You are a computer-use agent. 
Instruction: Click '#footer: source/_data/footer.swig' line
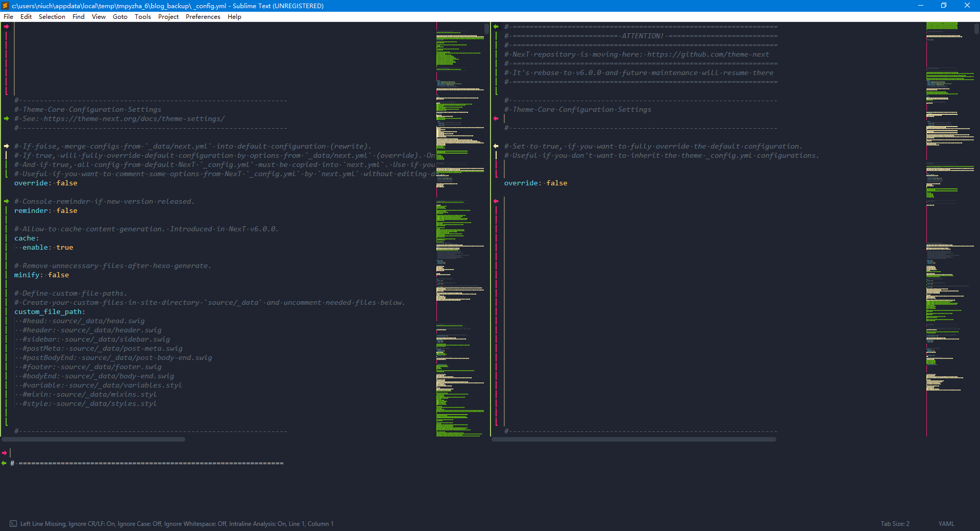92,367
